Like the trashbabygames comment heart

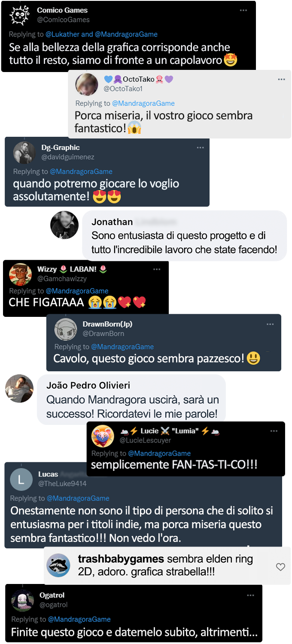280,567
